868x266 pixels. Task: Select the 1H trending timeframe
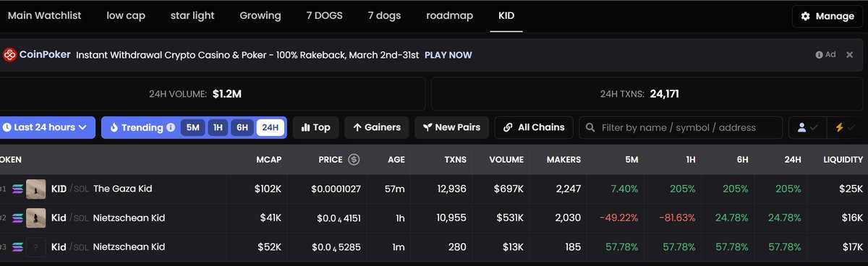tap(217, 128)
